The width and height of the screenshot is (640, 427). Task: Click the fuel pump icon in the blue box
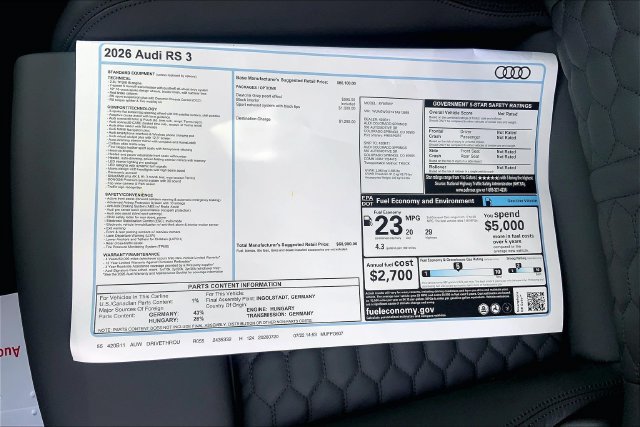(x=488, y=200)
